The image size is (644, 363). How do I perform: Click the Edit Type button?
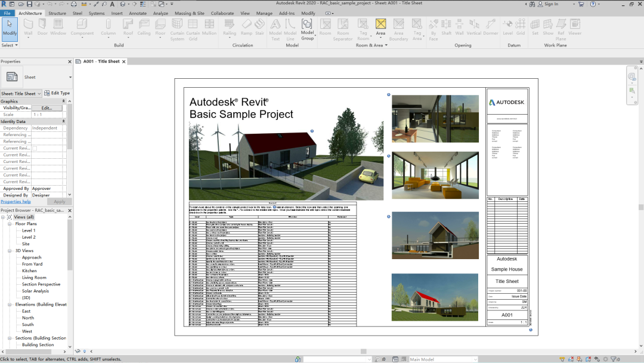(57, 93)
